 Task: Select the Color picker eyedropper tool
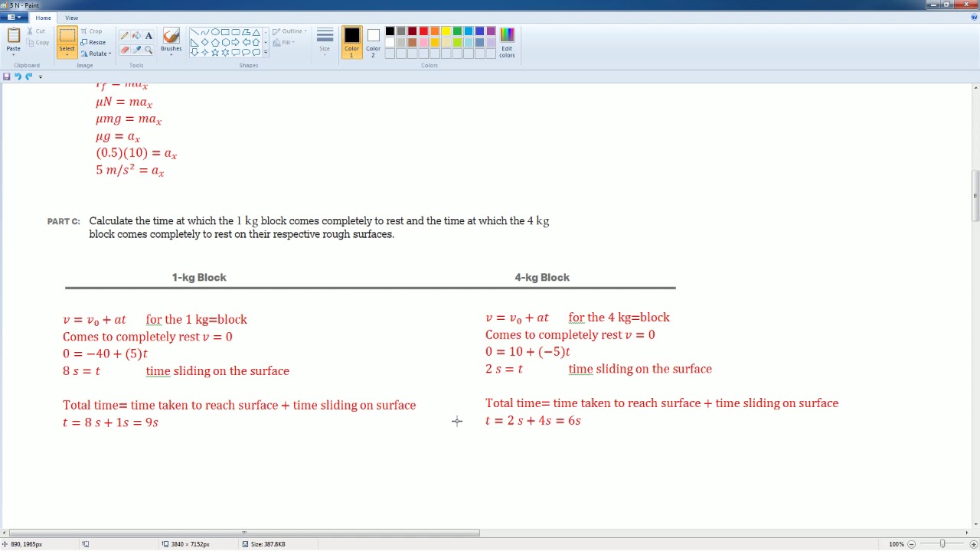tap(136, 50)
